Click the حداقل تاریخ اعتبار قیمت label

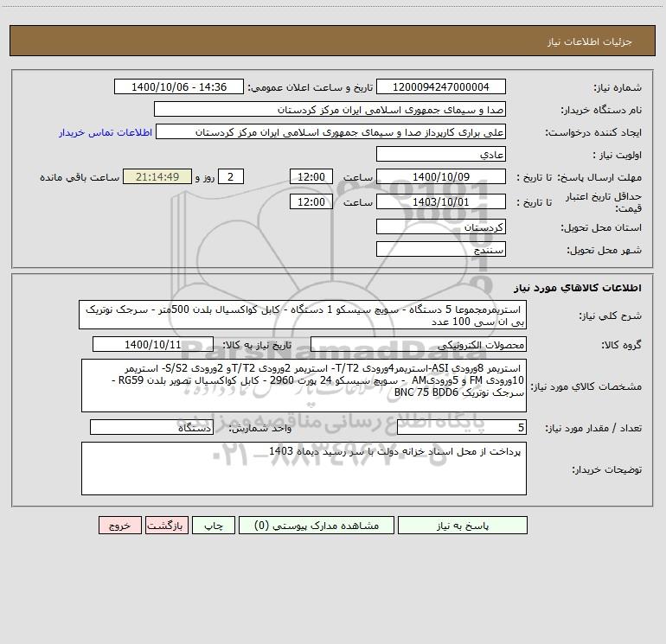(x=604, y=202)
